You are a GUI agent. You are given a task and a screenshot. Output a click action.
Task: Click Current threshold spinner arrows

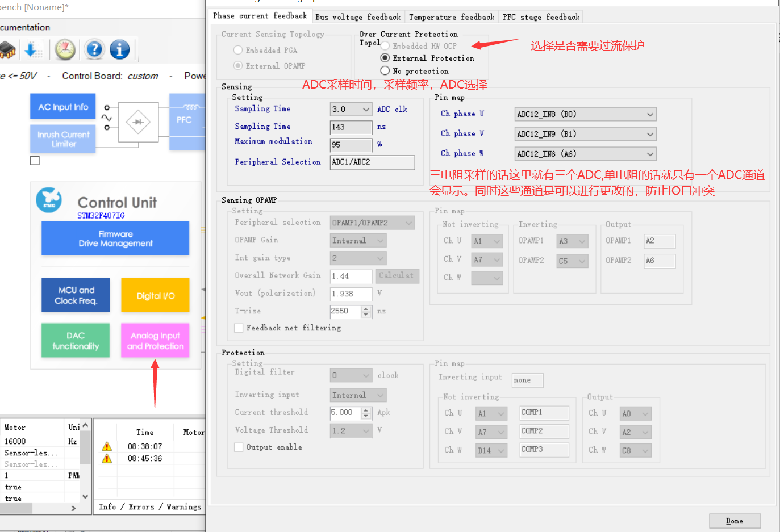pos(366,413)
